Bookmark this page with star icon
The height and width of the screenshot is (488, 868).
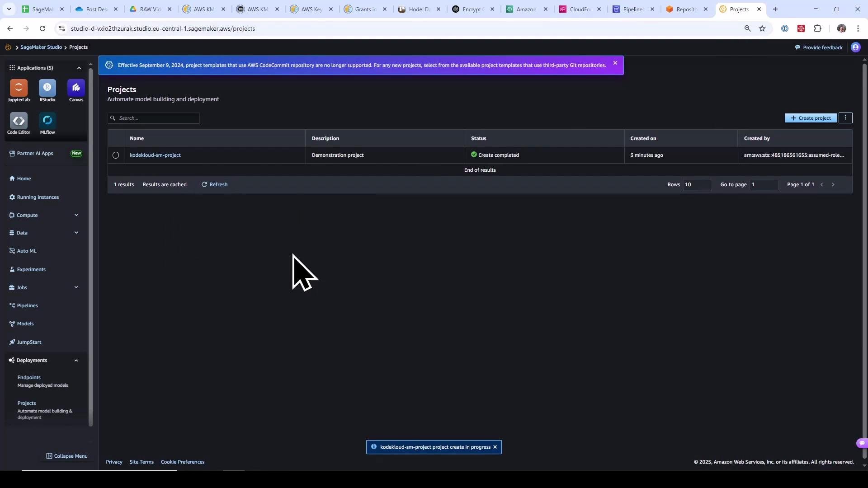coord(762,28)
